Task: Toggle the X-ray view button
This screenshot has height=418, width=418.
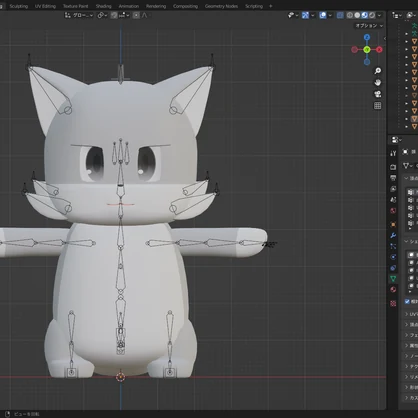Action: (340, 15)
